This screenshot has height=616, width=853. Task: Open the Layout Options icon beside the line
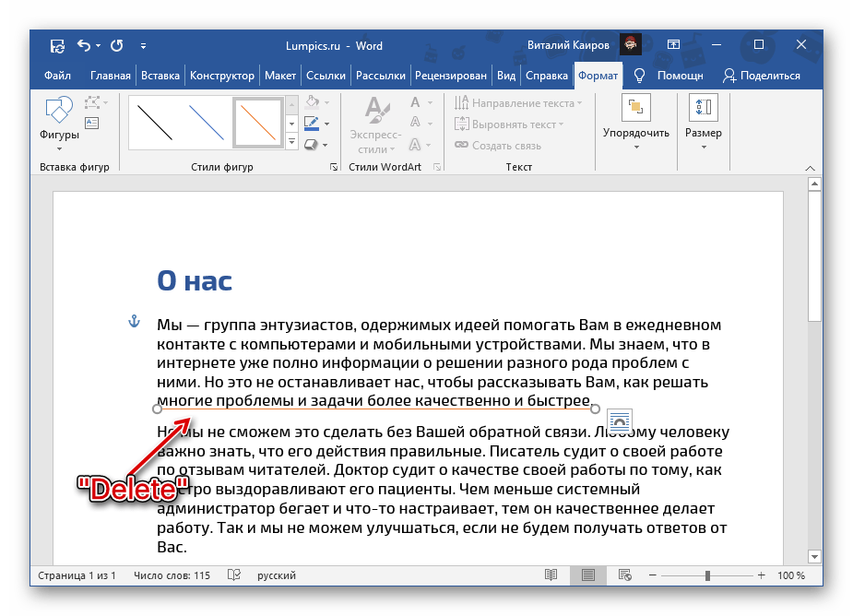click(x=620, y=421)
